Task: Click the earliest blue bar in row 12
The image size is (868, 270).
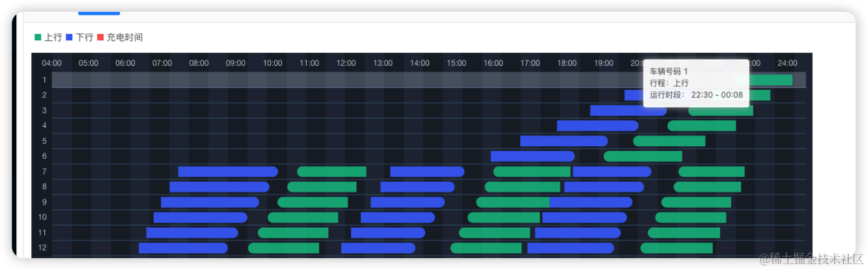Action: coord(183,248)
